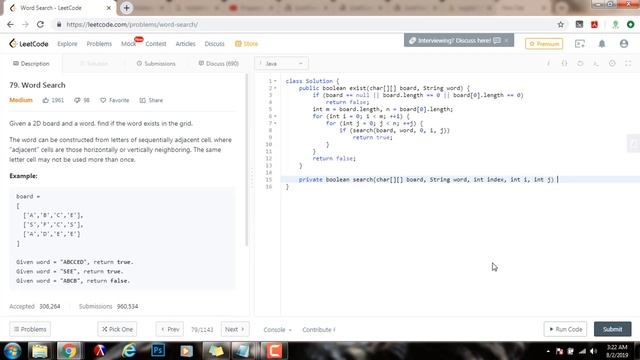Open user profile avatar menu

[x=624, y=44]
